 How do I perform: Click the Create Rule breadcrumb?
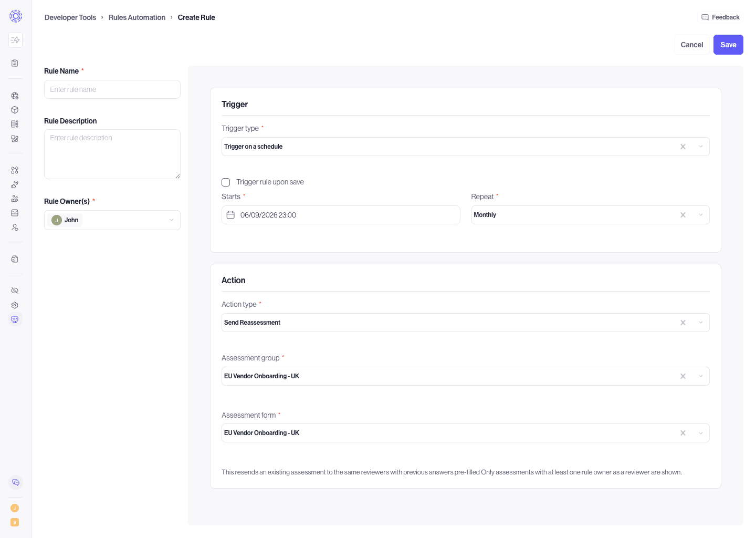(196, 17)
